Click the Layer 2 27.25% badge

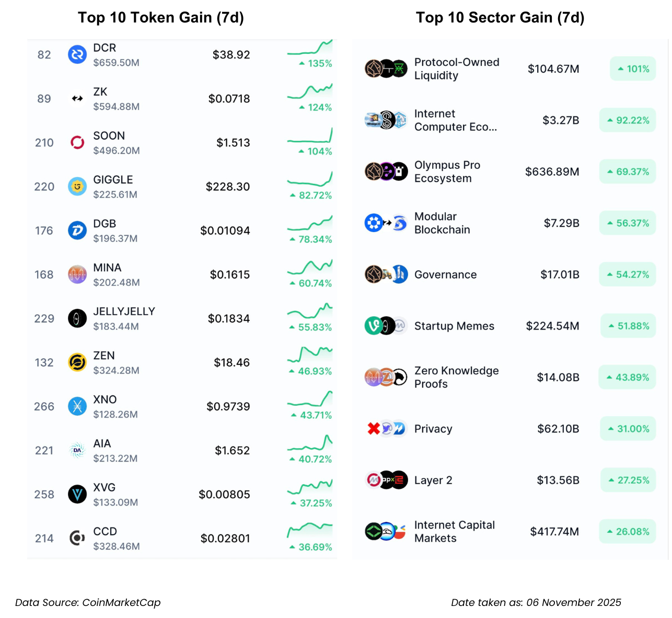(628, 480)
